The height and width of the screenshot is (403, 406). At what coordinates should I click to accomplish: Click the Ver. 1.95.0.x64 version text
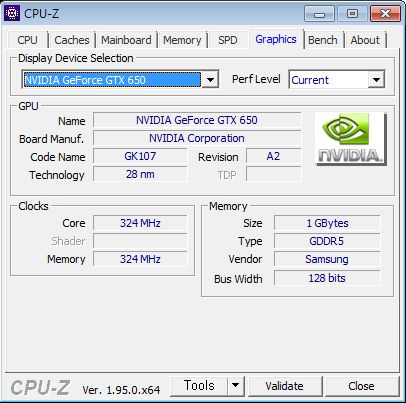point(121,390)
